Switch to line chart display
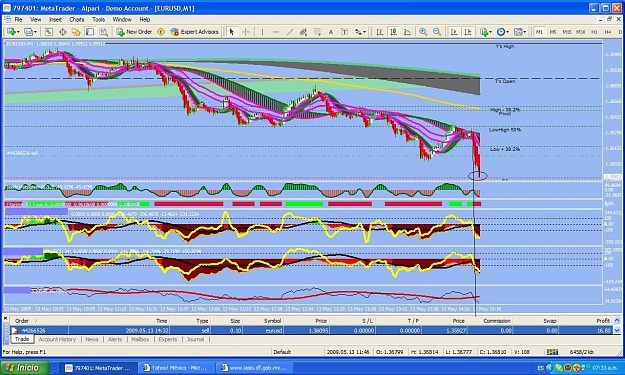 [407, 32]
